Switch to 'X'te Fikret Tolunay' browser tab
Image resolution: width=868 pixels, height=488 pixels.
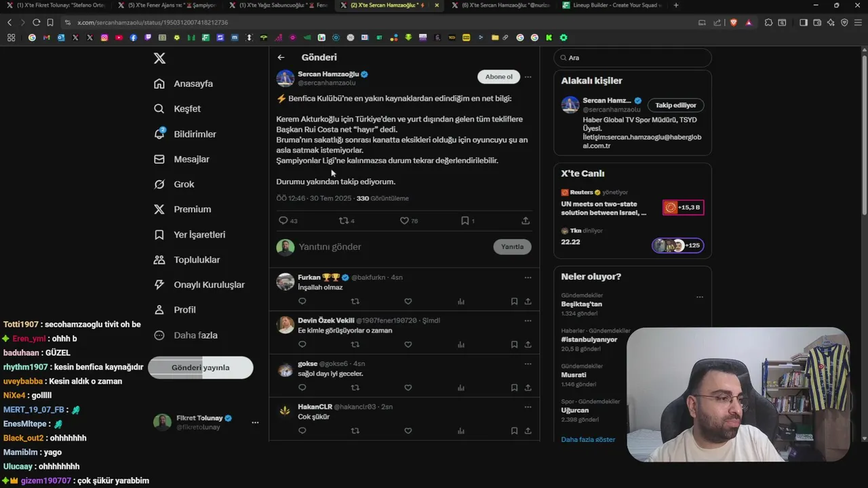click(x=56, y=5)
